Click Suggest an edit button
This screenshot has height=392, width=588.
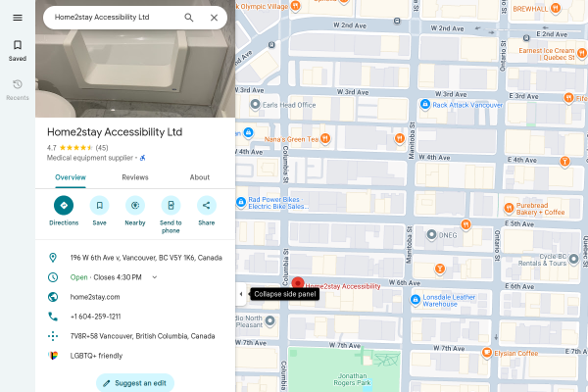pos(135,382)
